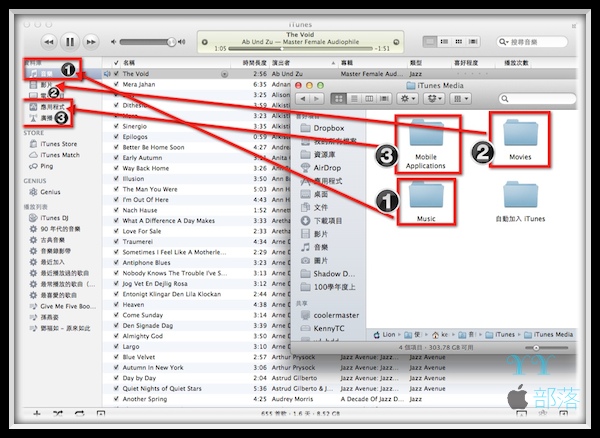Click the song progress bar for The Void
Viewport: 600px width, 438px height.
point(300,49)
